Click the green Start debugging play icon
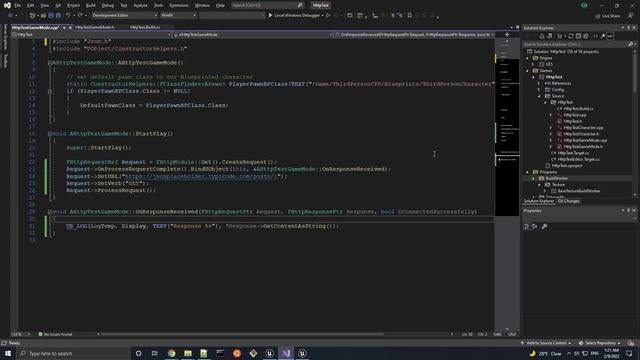The image size is (640, 360). click(x=270, y=15)
